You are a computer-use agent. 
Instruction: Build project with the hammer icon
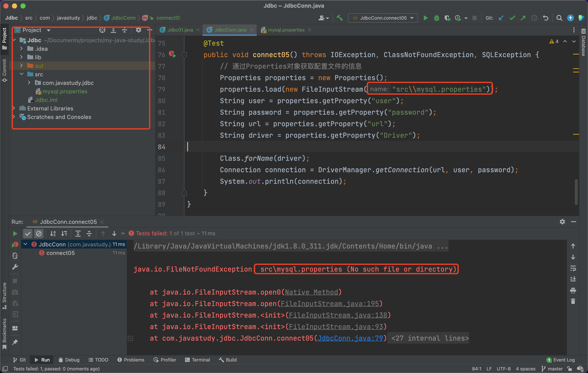tap(340, 18)
